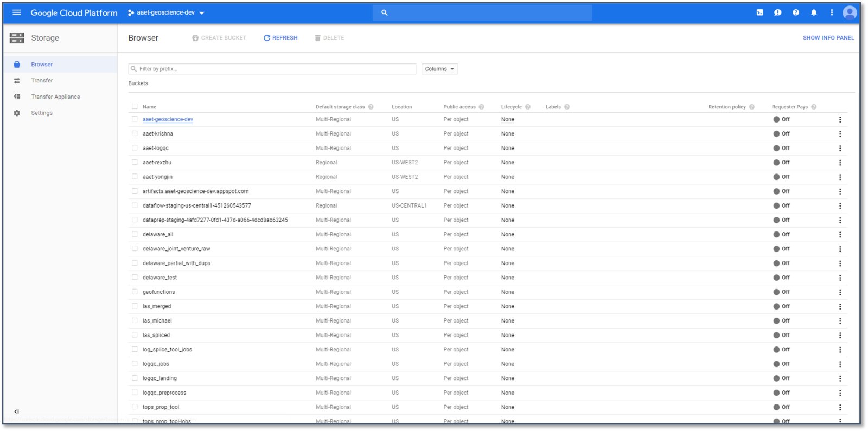868x431 pixels.
Task: Click the user account avatar
Action: click(849, 12)
